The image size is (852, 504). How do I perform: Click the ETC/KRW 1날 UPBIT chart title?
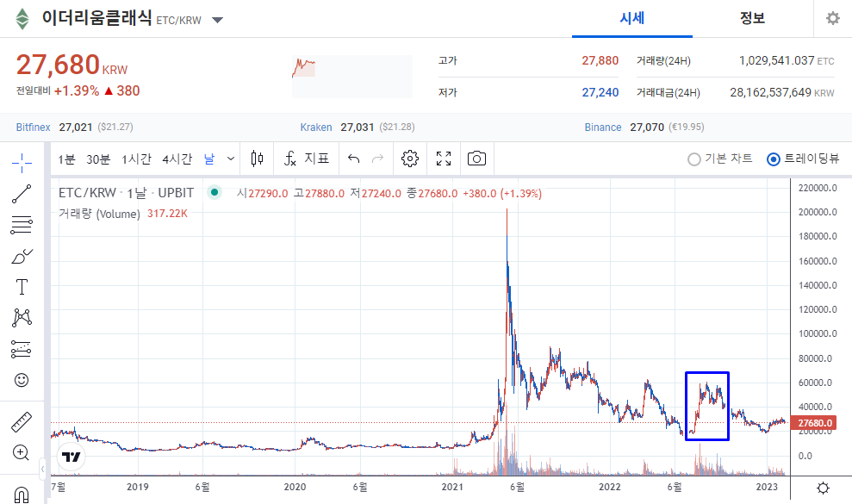click(126, 193)
